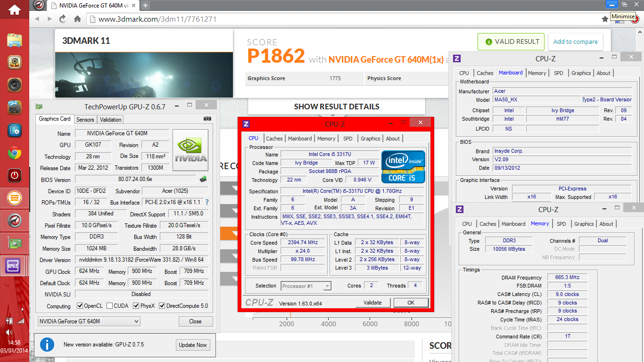The height and width of the screenshot is (362, 644).
Task: Click the browser forward arrow
Action: click(50, 19)
